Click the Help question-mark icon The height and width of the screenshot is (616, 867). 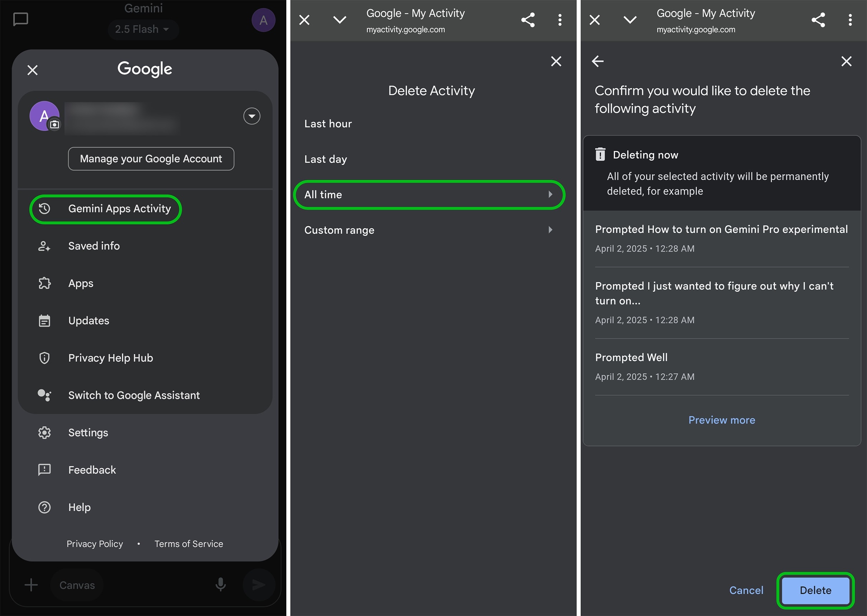[44, 507]
